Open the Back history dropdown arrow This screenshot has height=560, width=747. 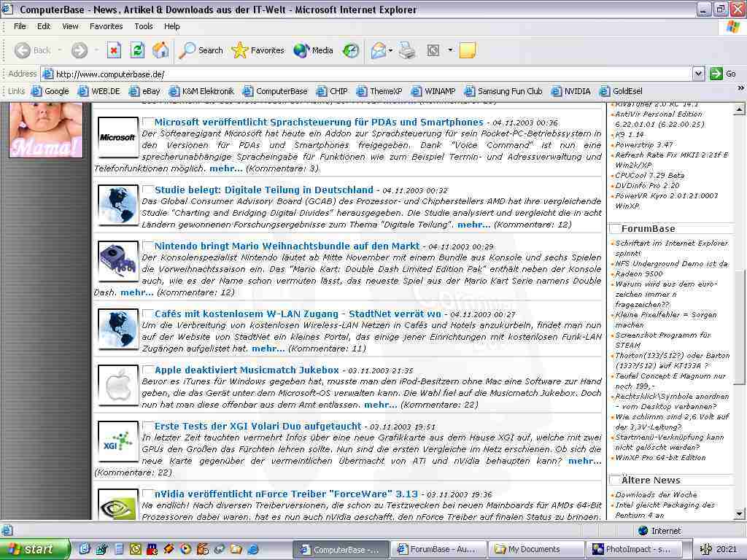click(x=60, y=50)
